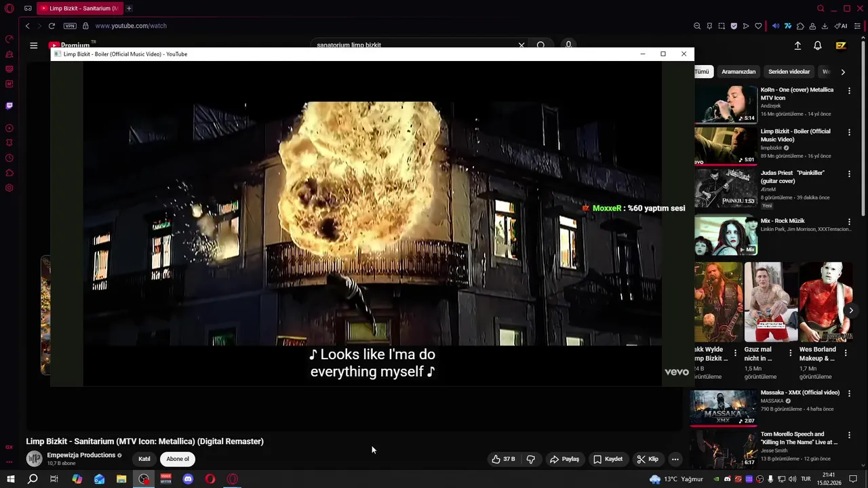This screenshot has width=868, height=488.
Task: Open the AI button in the Opera toolbar
Action: (x=841, y=26)
